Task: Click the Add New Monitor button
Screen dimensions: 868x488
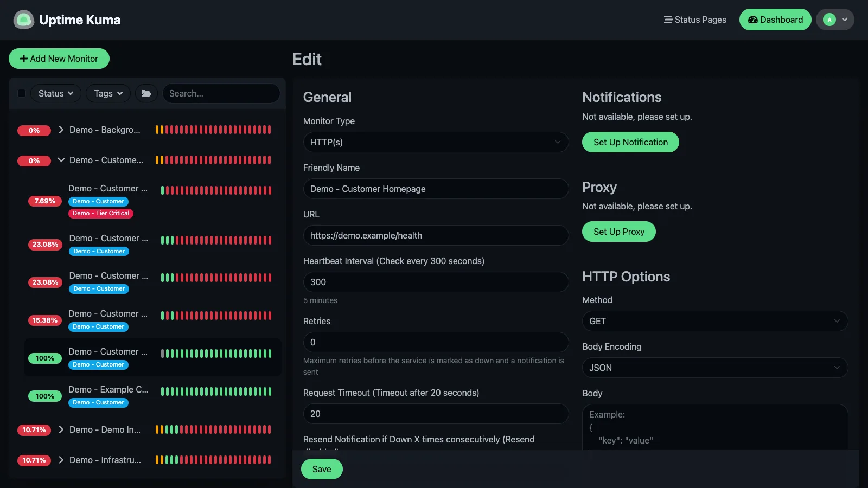Action: (x=59, y=59)
